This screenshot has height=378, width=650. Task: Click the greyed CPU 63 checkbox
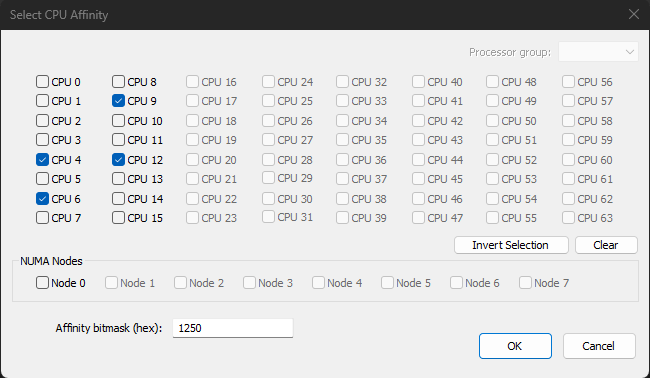coord(568,218)
